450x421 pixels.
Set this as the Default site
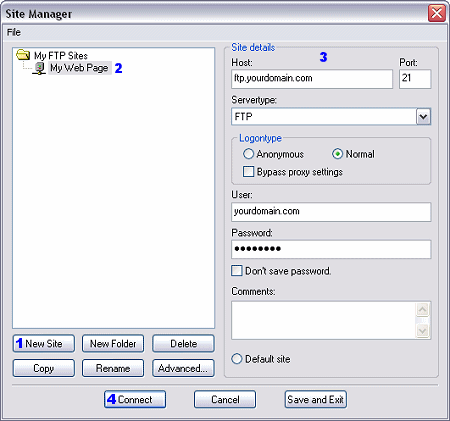(237, 359)
